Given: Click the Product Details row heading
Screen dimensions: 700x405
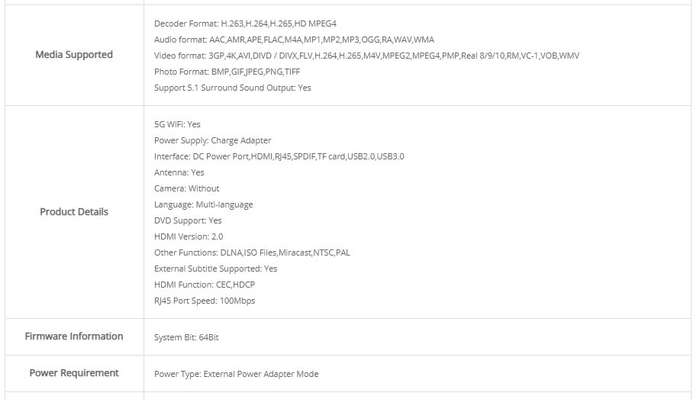Looking at the screenshot, I should point(74,212).
